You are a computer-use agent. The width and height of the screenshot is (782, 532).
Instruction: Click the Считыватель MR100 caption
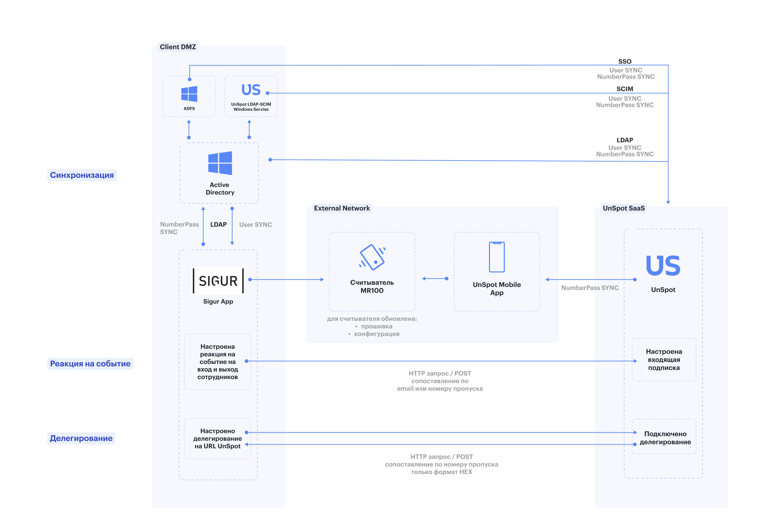[x=372, y=286]
